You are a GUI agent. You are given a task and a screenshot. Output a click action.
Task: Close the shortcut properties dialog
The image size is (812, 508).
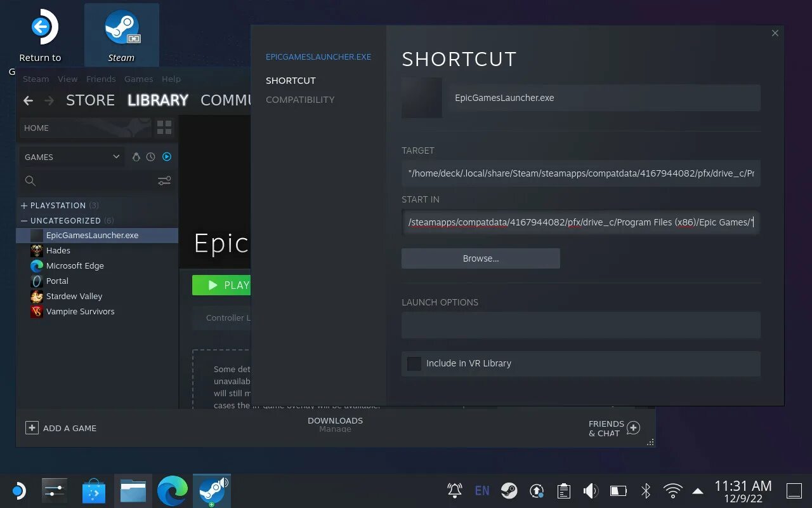point(775,33)
